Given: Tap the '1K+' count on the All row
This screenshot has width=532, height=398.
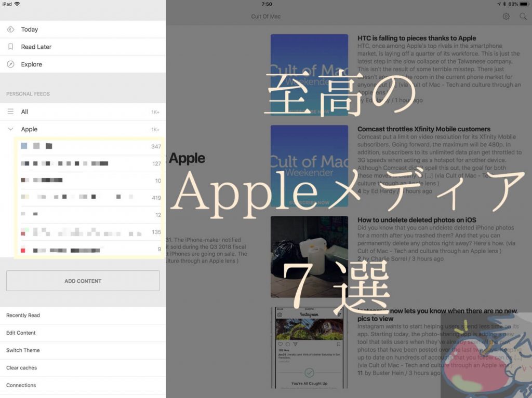Looking at the screenshot, I should [x=155, y=112].
